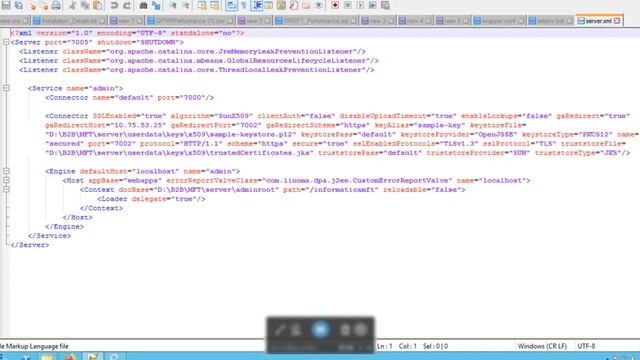This screenshot has width=640, height=360.
Task: Click the Print toolbar icon
Action: click(56, 5)
